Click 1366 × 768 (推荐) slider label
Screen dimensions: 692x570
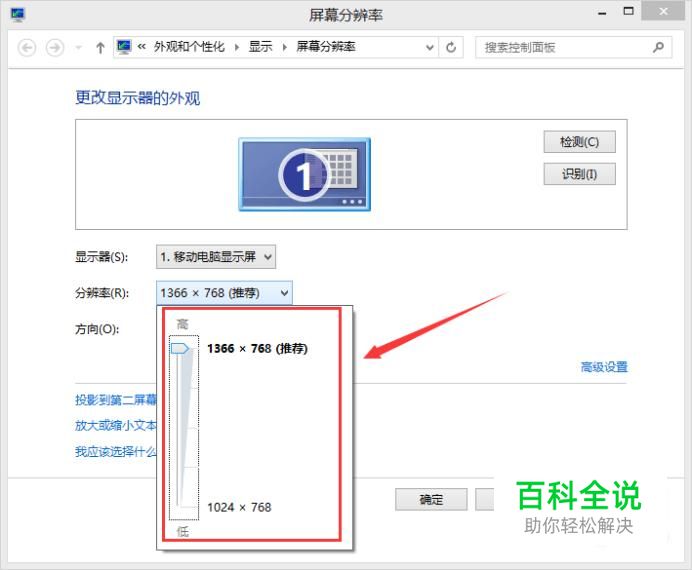click(257, 349)
